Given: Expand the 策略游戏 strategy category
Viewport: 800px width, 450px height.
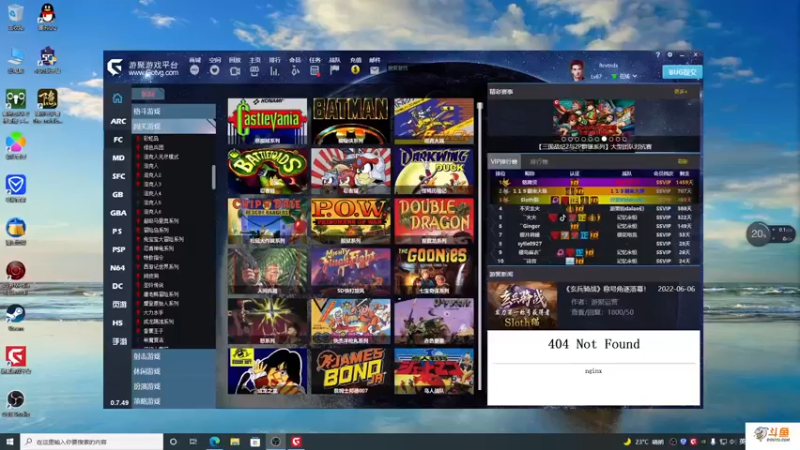Looking at the screenshot, I should (173, 401).
